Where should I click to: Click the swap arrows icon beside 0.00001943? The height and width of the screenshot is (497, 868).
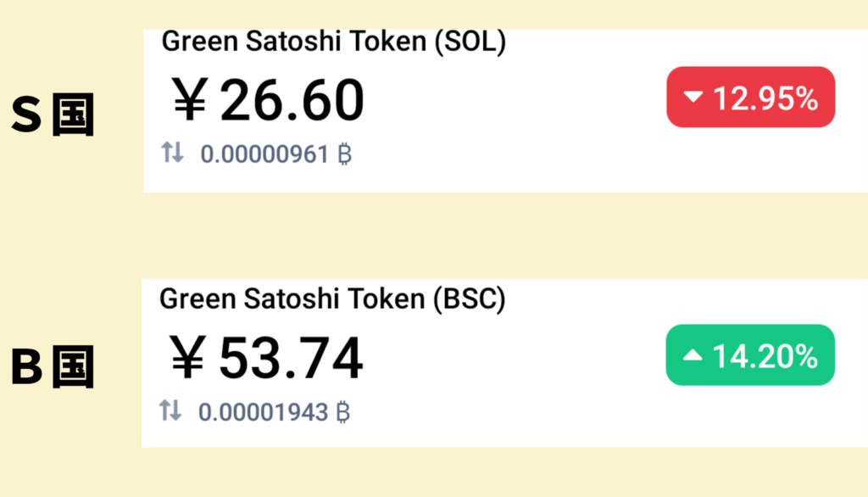tap(170, 412)
